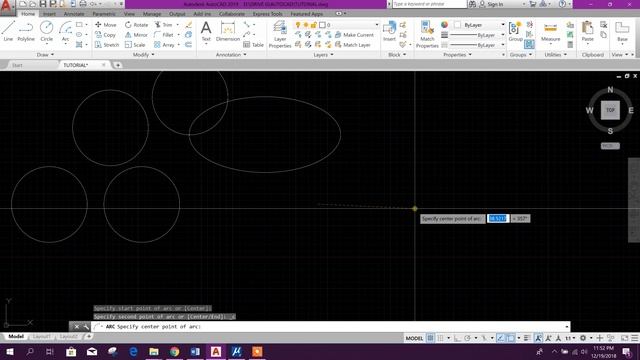Viewport: 640px width, 360px height.
Task: Toggle lineweight display in status bar
Action: 527,338
